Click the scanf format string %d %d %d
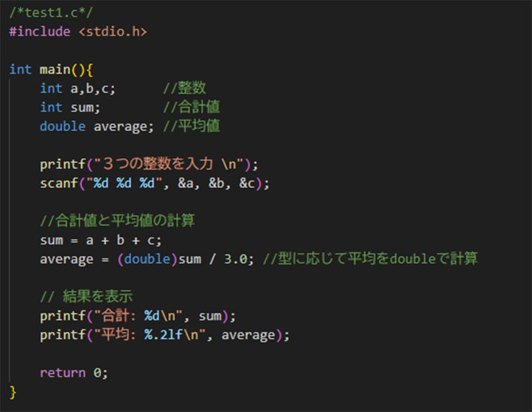532x412 pixels. click(124, 183)
